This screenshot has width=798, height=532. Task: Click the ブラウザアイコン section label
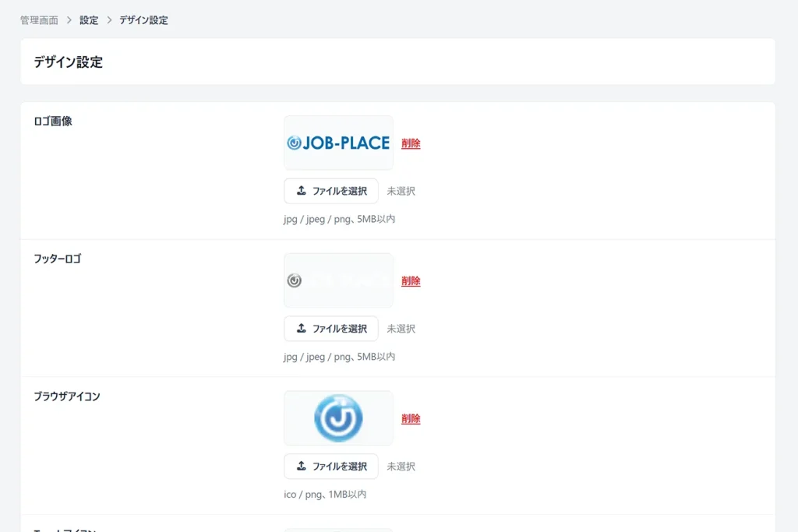67,396
